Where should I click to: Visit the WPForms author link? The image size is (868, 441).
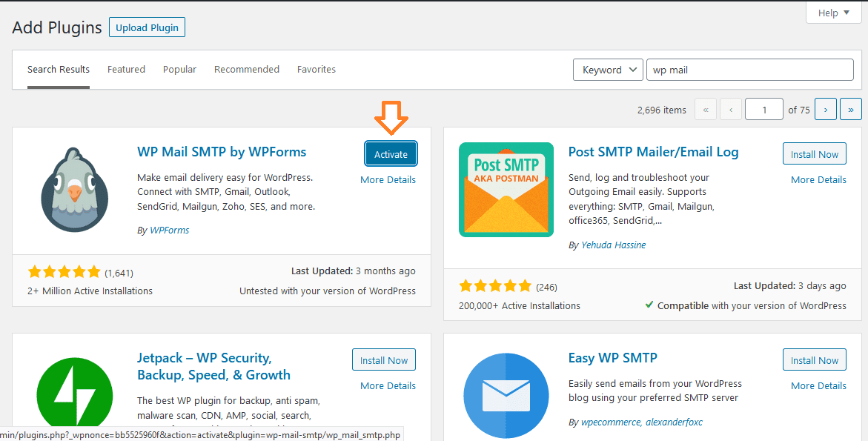click(x=170, y=231)
